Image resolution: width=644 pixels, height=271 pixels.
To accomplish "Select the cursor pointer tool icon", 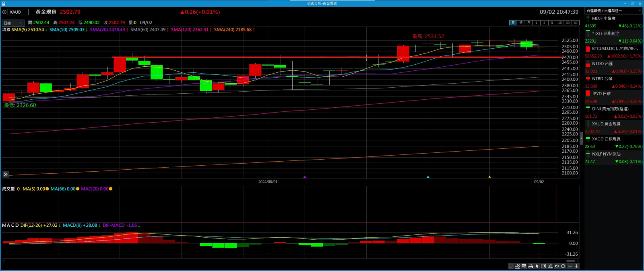I will (x=537, y=266).
